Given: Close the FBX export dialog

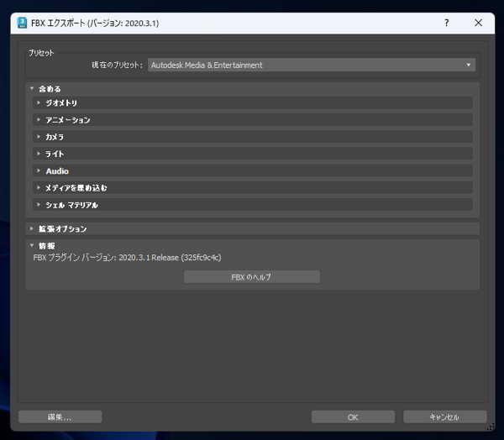Looking at the screenshot, I should point(478,23).
